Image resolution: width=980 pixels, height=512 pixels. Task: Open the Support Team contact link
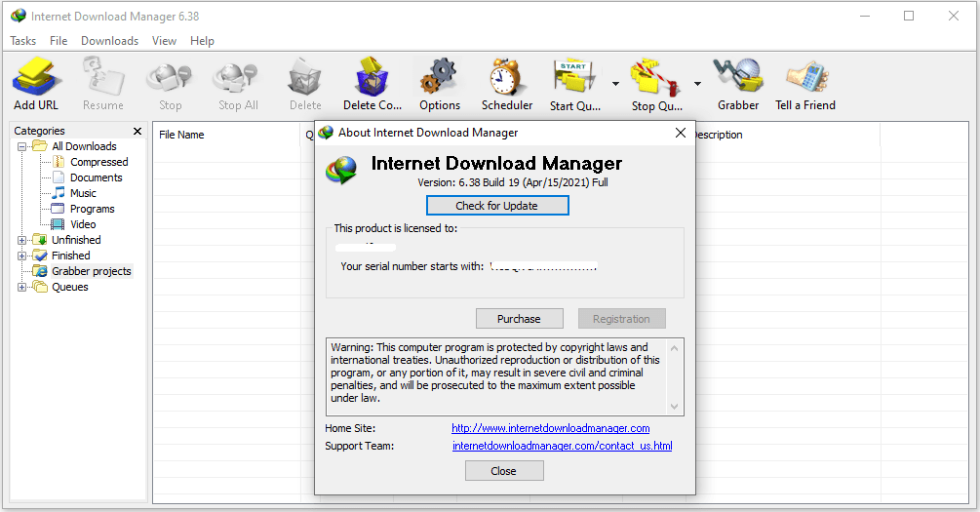(562, 446)
